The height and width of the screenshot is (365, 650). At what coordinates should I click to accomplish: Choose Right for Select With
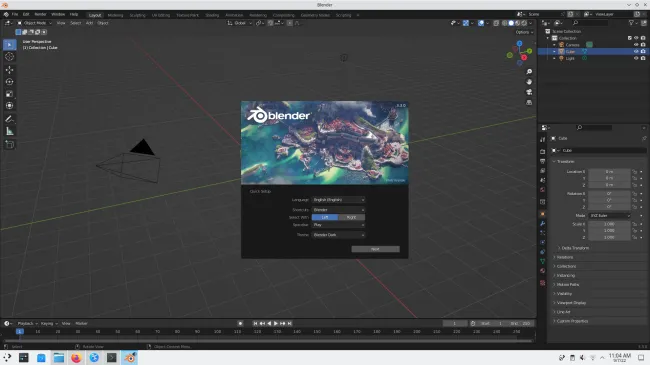[x=352, y=217]
